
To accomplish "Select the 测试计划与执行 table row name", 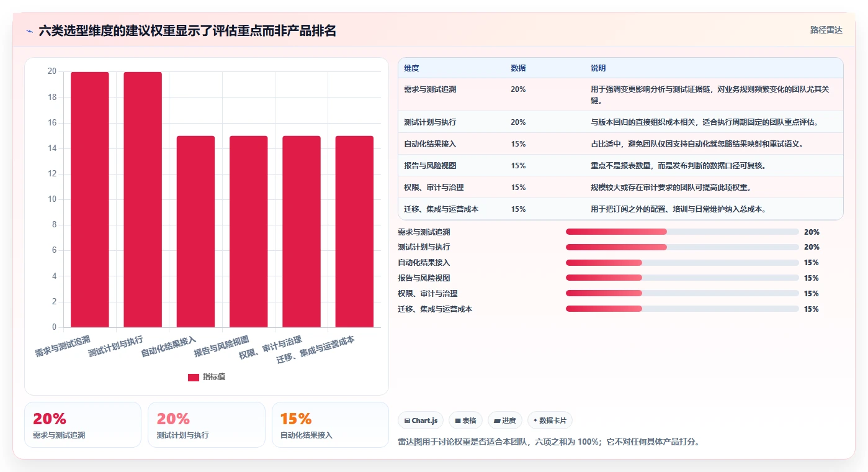I will coord(430,122).
